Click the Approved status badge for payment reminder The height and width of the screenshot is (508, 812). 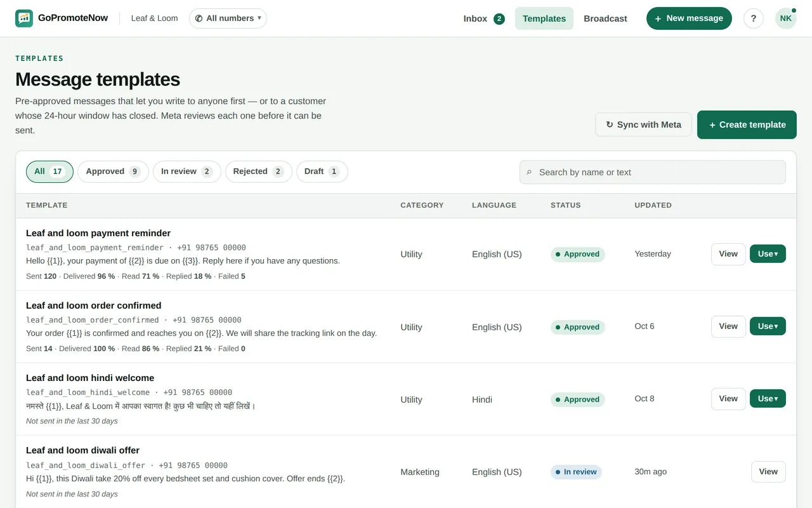(577, 254)
